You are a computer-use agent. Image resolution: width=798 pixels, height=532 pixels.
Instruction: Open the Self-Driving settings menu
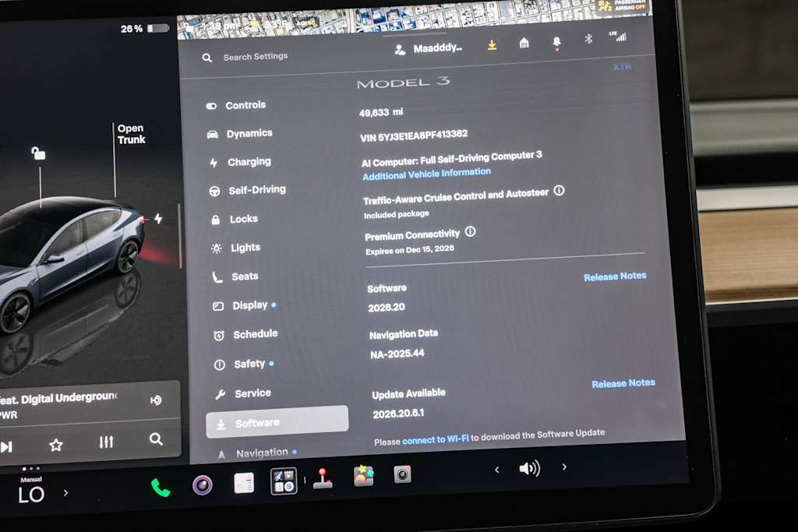[247, 190]
